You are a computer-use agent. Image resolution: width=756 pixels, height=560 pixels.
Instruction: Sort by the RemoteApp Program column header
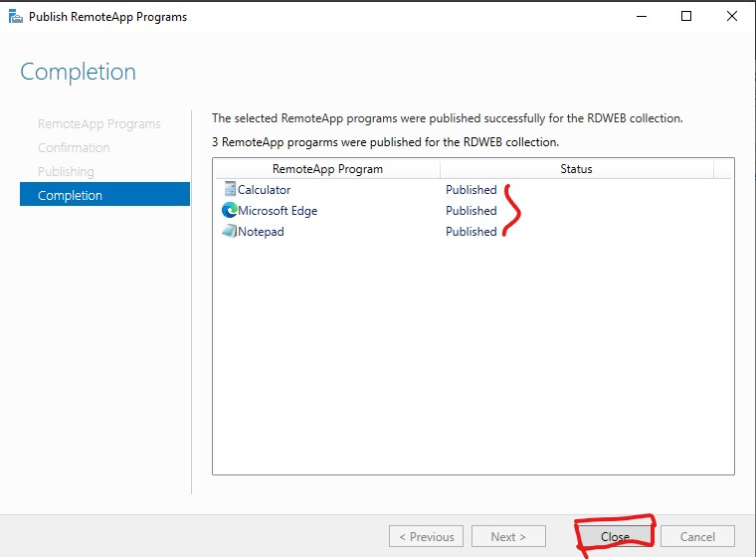[327, 169]
